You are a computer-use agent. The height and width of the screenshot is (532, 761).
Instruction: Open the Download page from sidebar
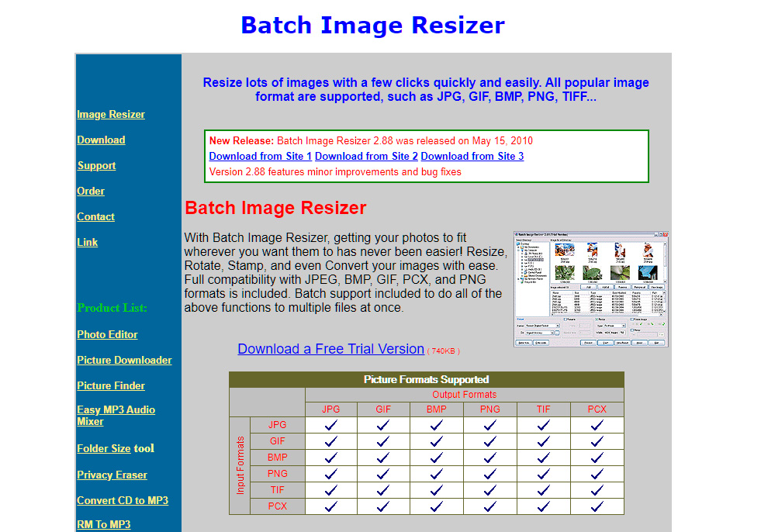101,140
